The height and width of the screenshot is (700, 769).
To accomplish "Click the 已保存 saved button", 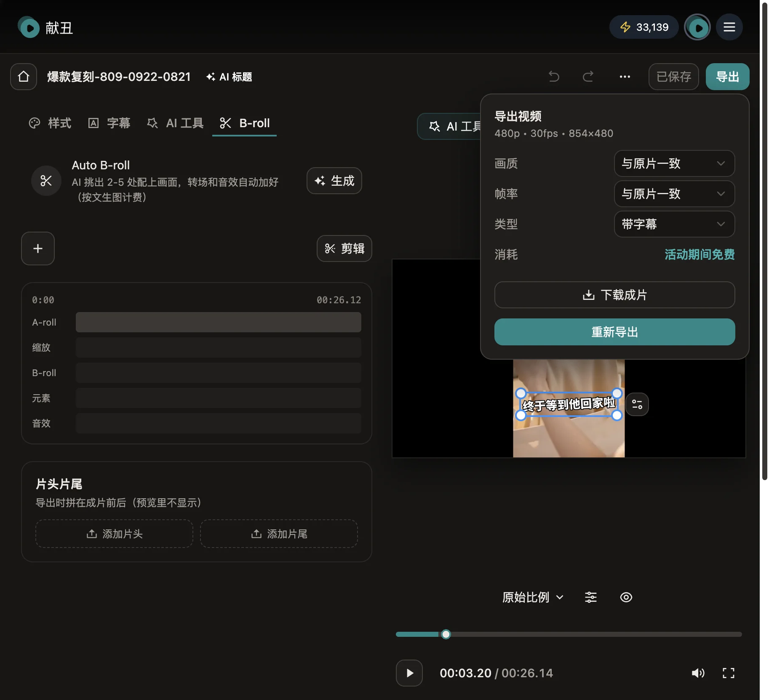I will (673, 77).
